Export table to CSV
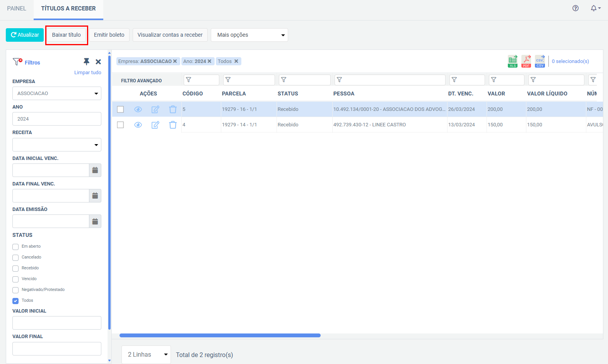Image resolution: width=608 pixels, height=364 pixels. click(540, 61)
